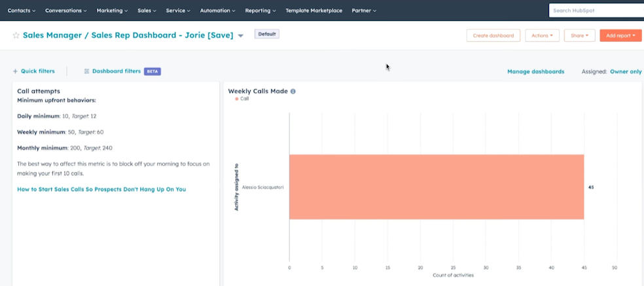Expand the Reporting menu

[260, 10]
